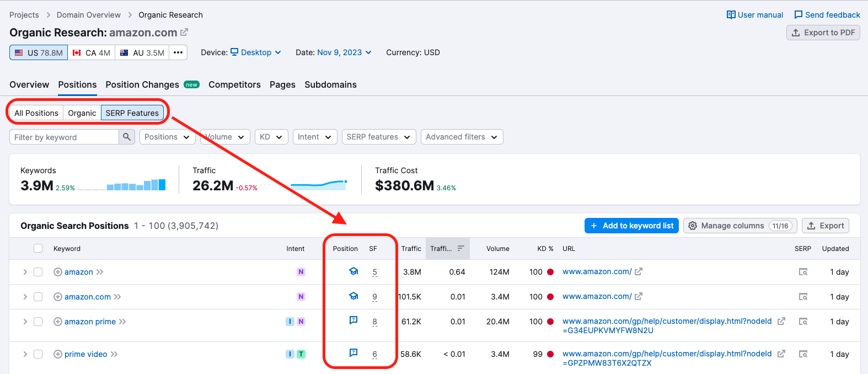Go to the Pages tab
The height and width of the screenshot is (374, 868).
pyautogui.click(x=282, y=84)
